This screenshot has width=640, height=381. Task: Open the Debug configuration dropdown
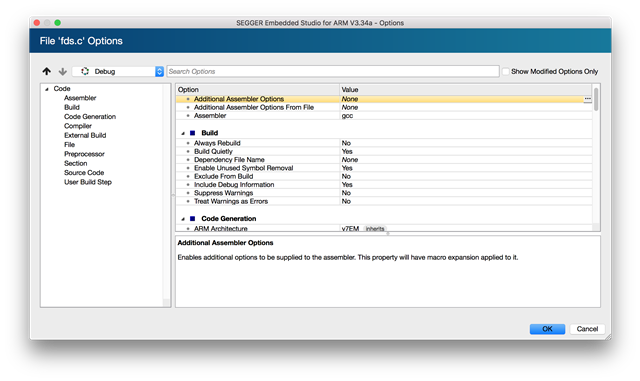pyautogui.click(x=118, y=71)
